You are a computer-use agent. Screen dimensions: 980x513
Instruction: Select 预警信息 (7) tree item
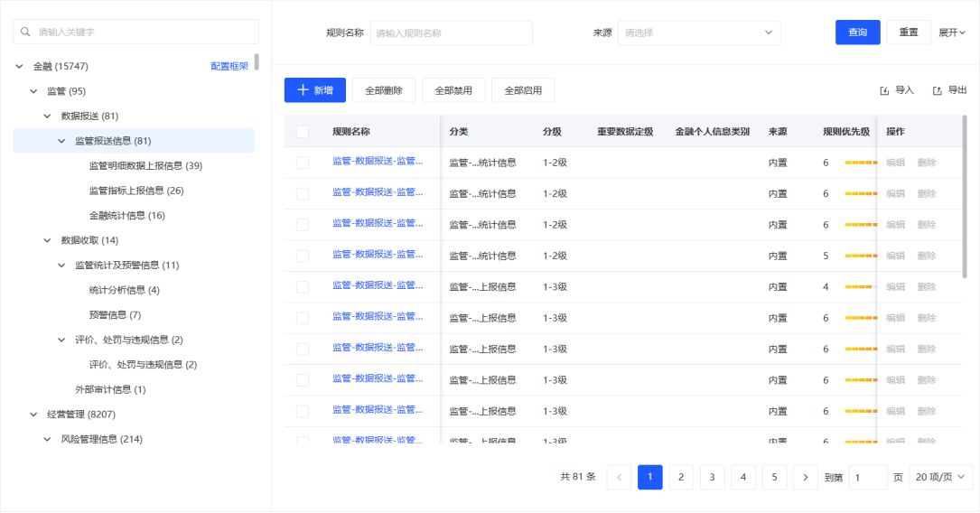pos(115,315)
